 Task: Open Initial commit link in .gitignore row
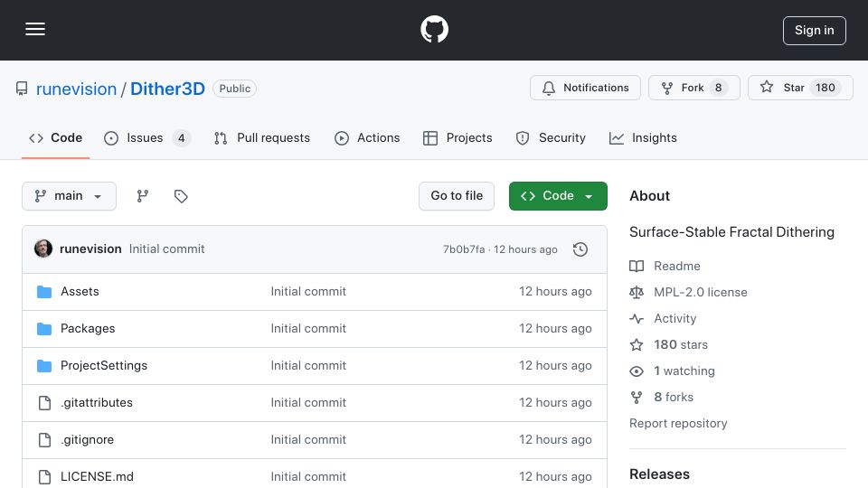[x=308, y=440]
